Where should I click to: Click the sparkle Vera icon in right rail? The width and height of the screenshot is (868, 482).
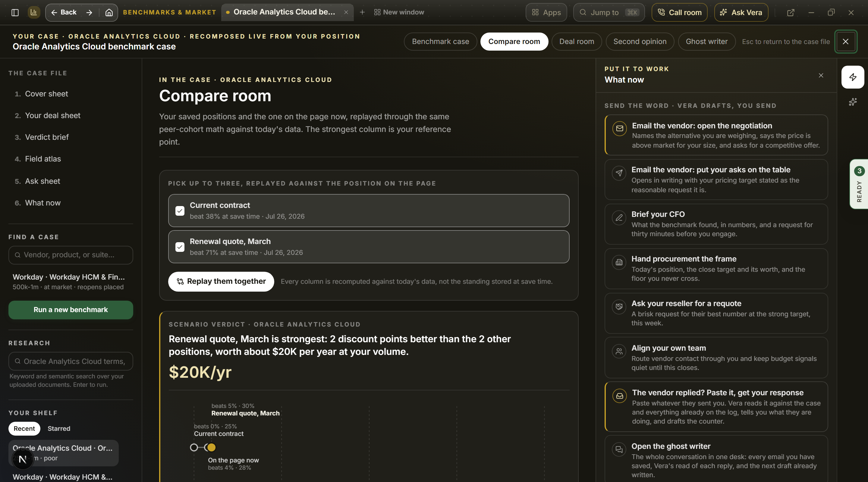tap(853, 102)
